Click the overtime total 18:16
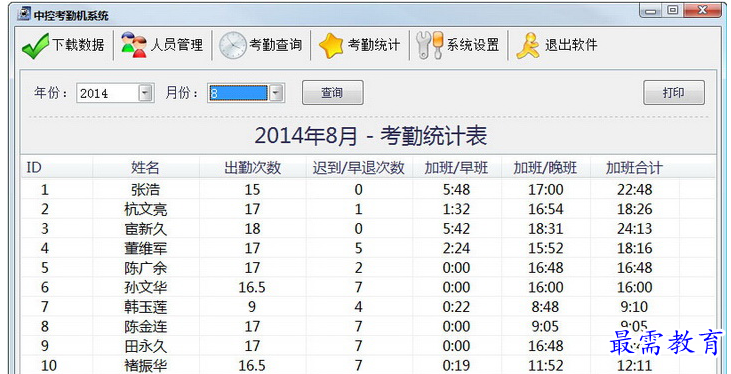Viewport: 731px width, 374px height. coord(634,248)
